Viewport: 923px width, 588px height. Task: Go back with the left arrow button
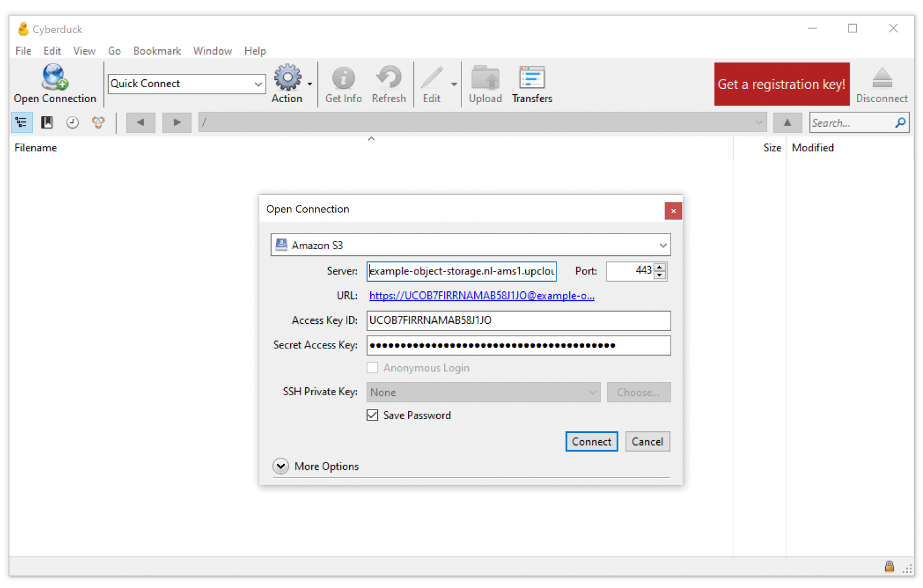point(141,123)
